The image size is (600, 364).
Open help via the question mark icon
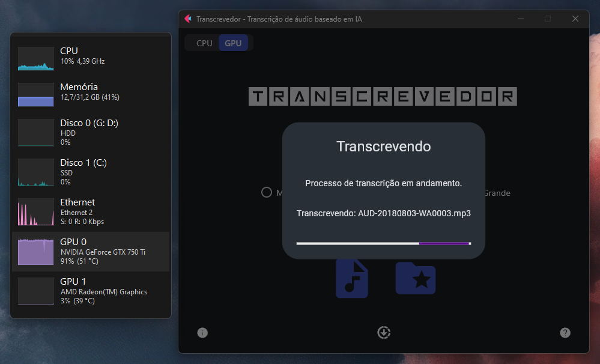point(565,332)
